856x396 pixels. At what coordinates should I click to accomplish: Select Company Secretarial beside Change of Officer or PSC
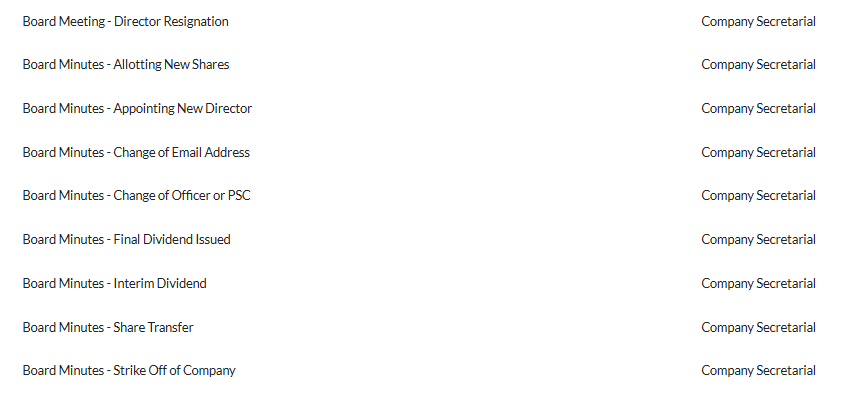tap(758, 196)
